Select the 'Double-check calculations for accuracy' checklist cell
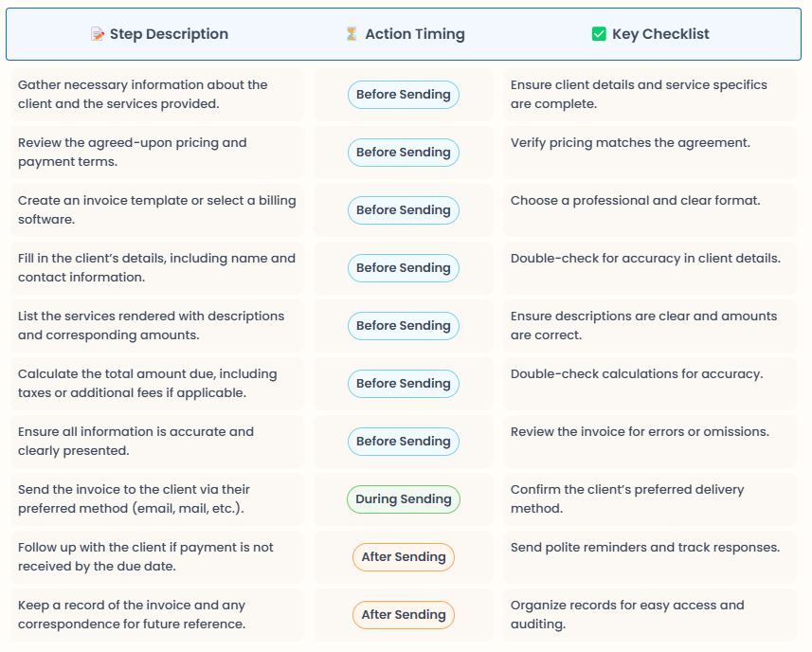This screenshot has width=812, height=652. 650,384
